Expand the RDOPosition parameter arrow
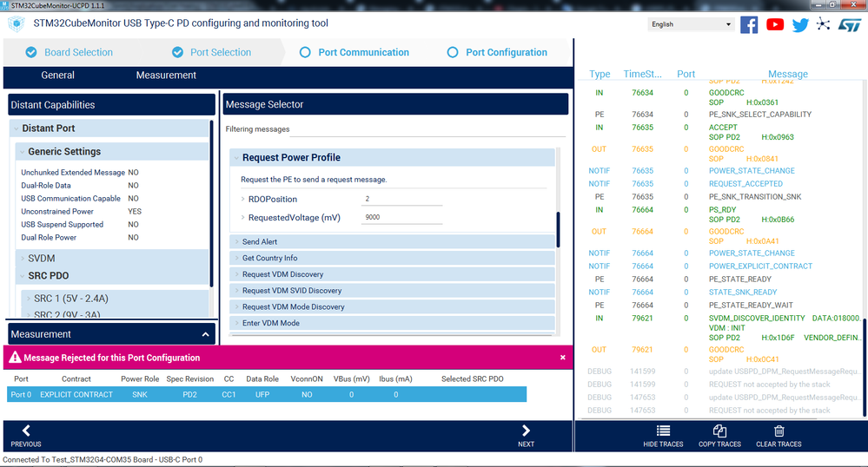 (242, 199)
